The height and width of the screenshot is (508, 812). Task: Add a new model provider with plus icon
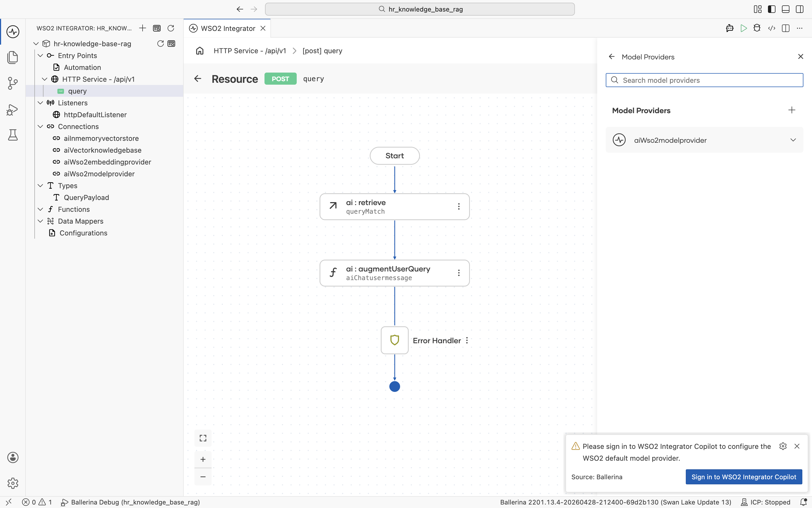pos(792,110)
